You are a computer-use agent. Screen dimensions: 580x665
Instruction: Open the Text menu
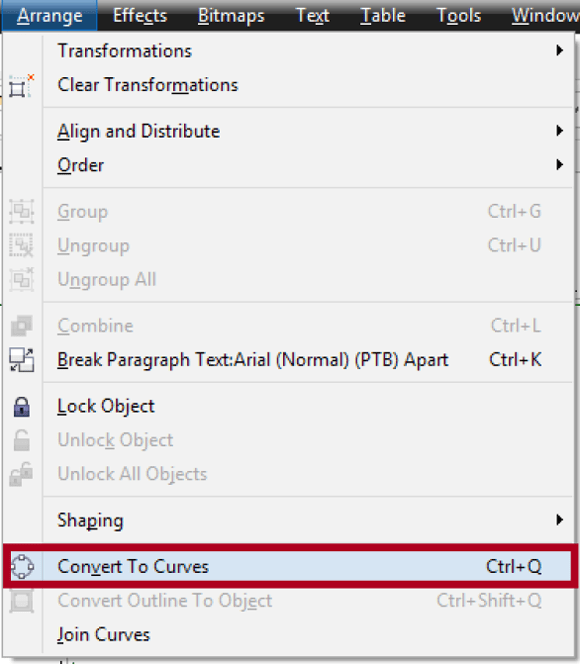[x=312, y=16]
